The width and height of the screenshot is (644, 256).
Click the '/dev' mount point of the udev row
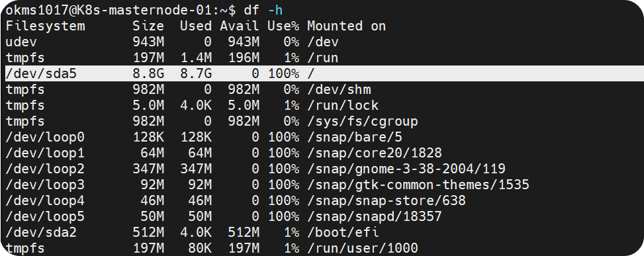tap(323, 42)
